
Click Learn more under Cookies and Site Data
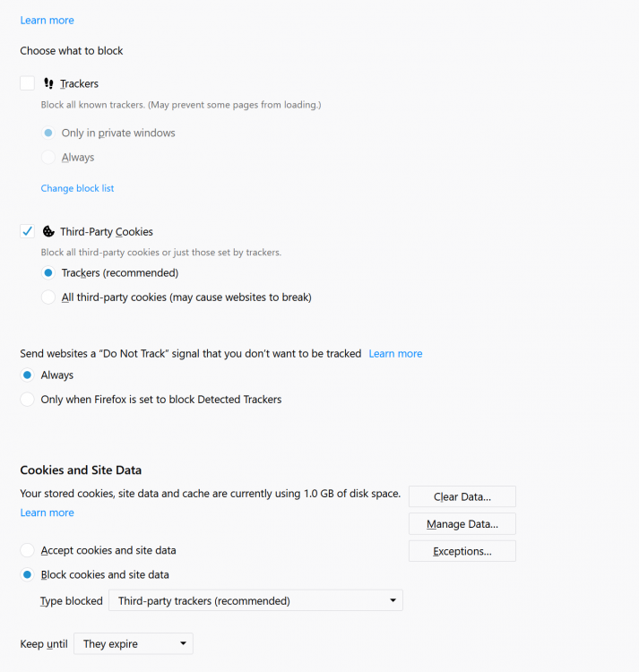tap(47, 513)
